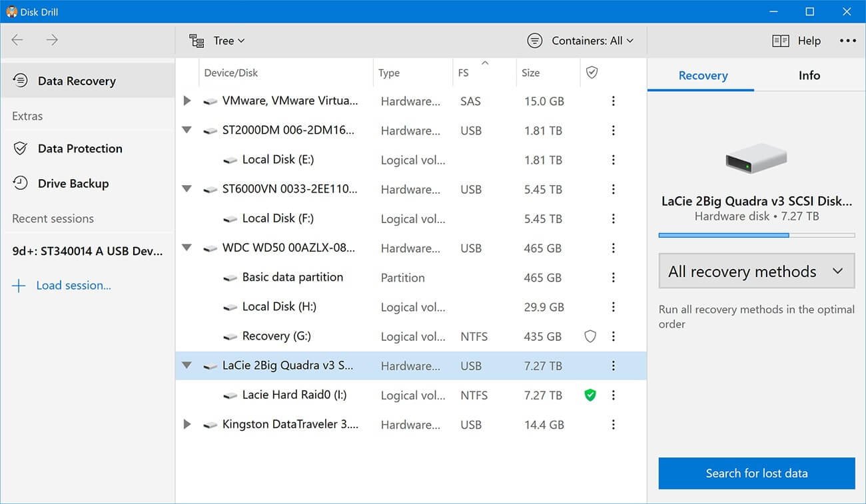The height and width of the screenshot is (504, 866).
Task: Select Drive Backup in the sidebar
Action: click(87, 183)
